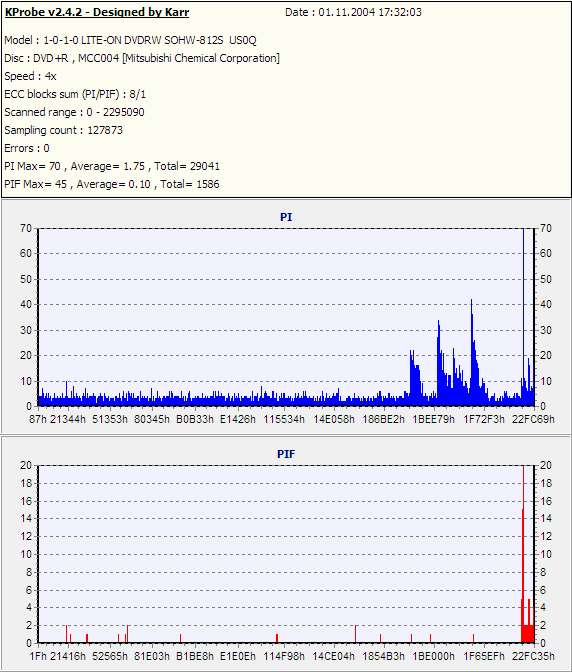Click the Scanned range 0 - 2295090 text
Screen dimensions: 572x672
coord(74,112)
